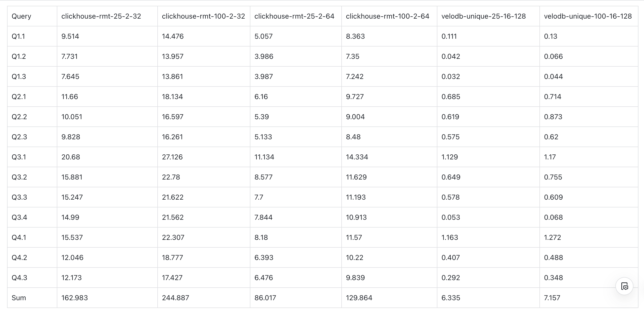Select the 20.68 cell in Q3.1 row
Image resolution: width=644 pixels, height=309 pixels.
[x=71, y=157]
